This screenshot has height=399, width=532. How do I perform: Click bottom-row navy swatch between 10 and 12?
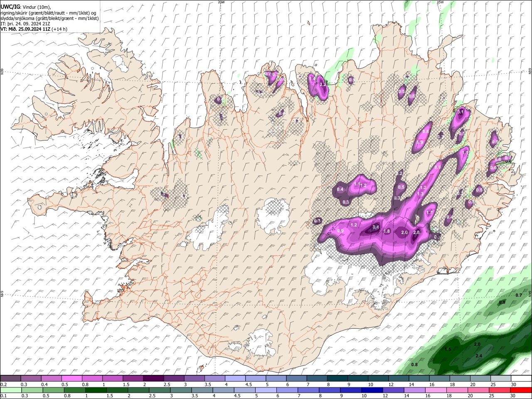tap(372, 390)
